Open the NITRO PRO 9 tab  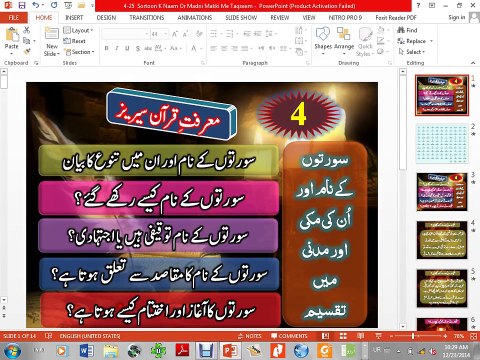click(345, 17)
